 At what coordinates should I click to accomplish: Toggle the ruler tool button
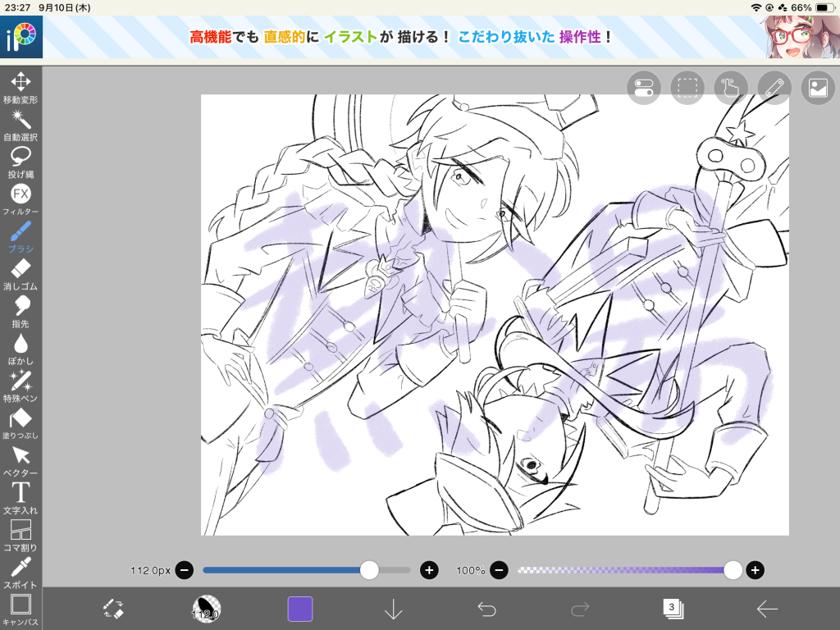[774, 88]
